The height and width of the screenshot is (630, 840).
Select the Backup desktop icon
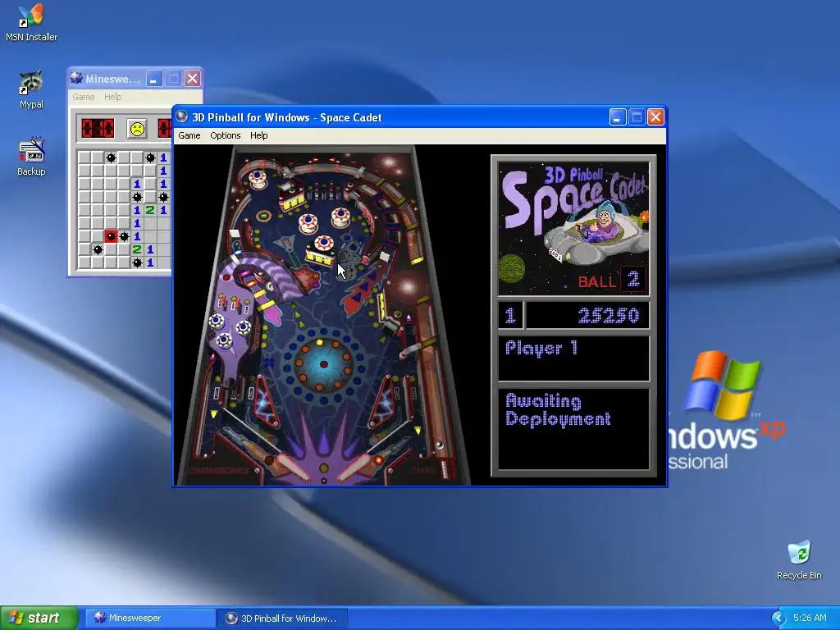tap(31, 157)
